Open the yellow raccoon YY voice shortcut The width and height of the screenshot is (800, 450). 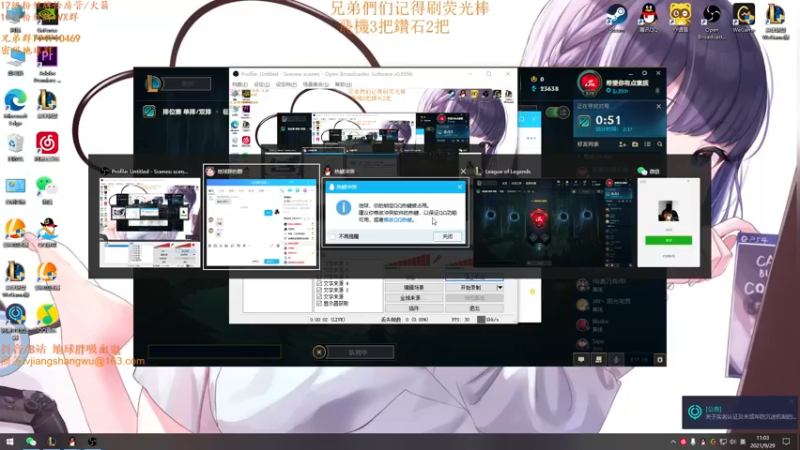[x=680, y=18]
